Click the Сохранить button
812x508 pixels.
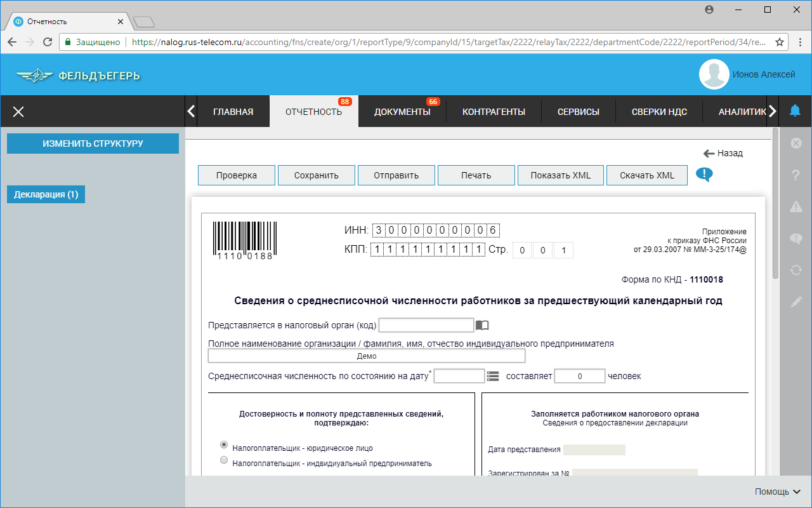tap(317, 175)
